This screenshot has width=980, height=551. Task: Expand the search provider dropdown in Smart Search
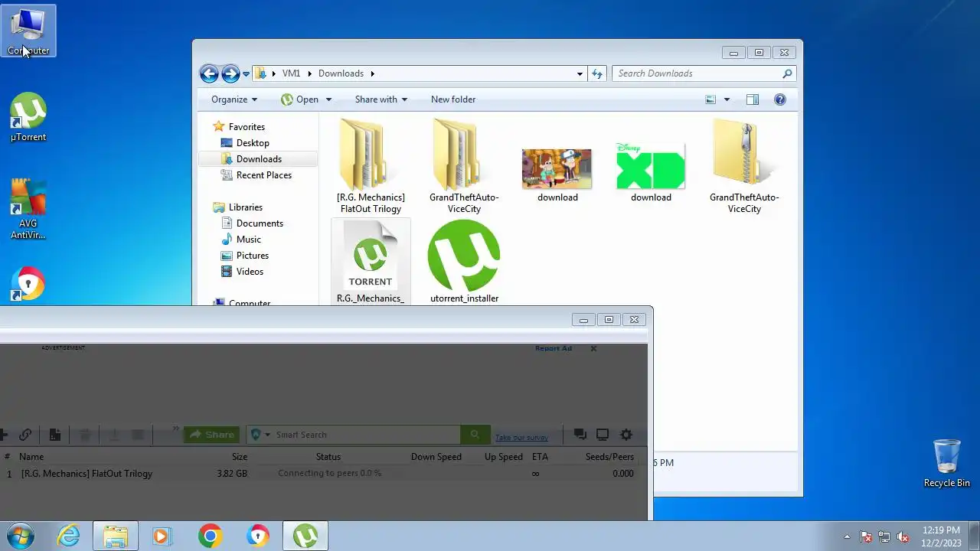point(267,435)
